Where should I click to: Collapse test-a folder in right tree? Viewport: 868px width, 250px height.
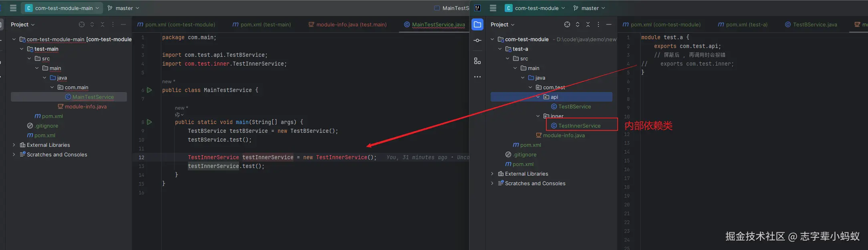tap(500, 49)
